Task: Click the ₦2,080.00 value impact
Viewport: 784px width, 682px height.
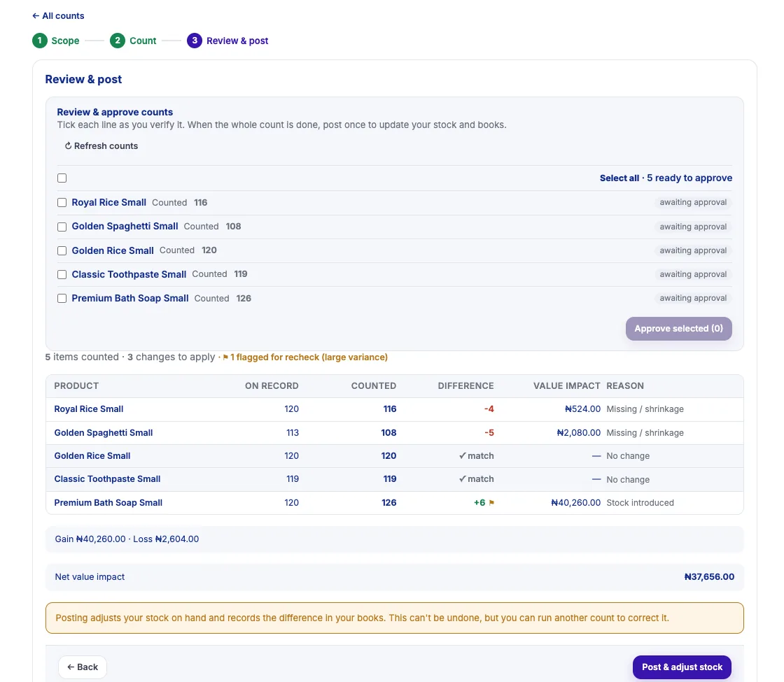Action: 578,433
